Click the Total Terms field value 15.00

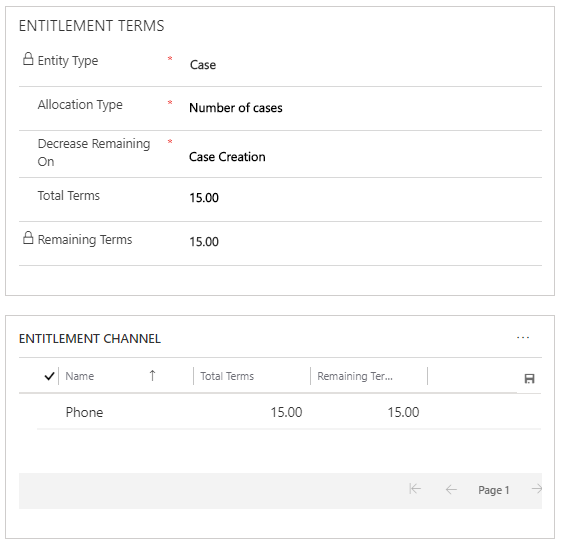pos(204,198)
